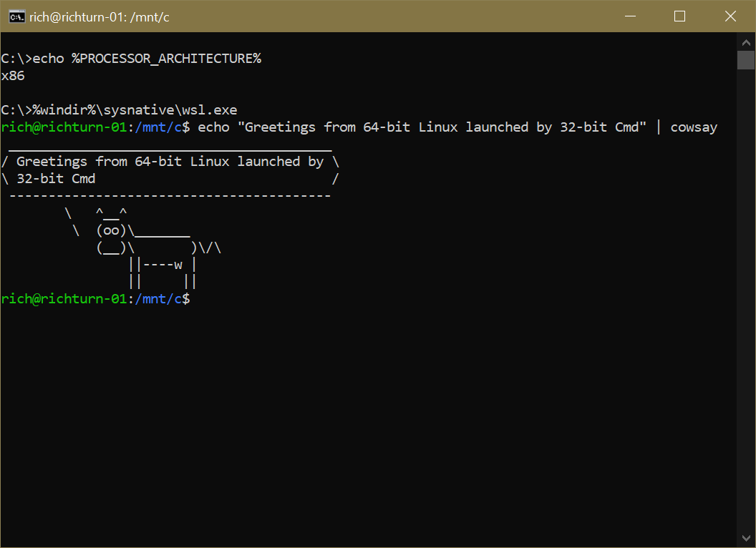Click the scrollbar thumb at the top

tap(746, 60)
